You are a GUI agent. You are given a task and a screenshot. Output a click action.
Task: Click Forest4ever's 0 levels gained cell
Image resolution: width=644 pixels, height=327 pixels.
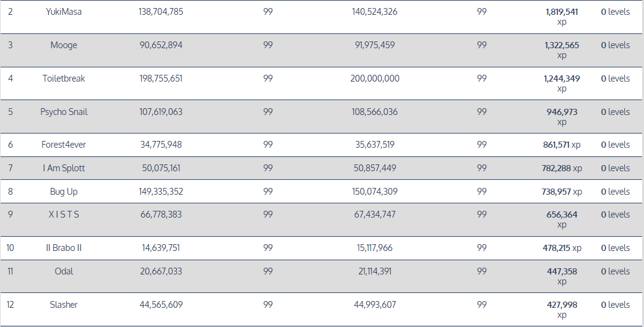tap(615, 145)
